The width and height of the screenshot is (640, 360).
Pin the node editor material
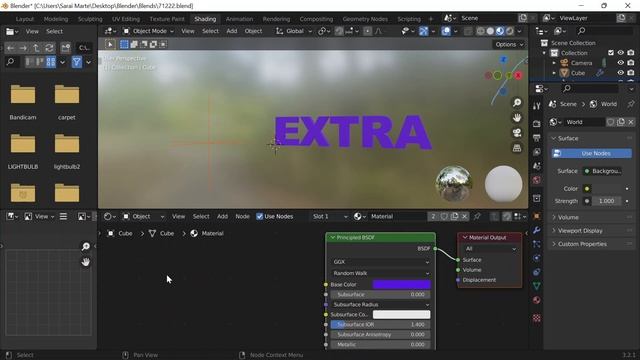point(477,216)
